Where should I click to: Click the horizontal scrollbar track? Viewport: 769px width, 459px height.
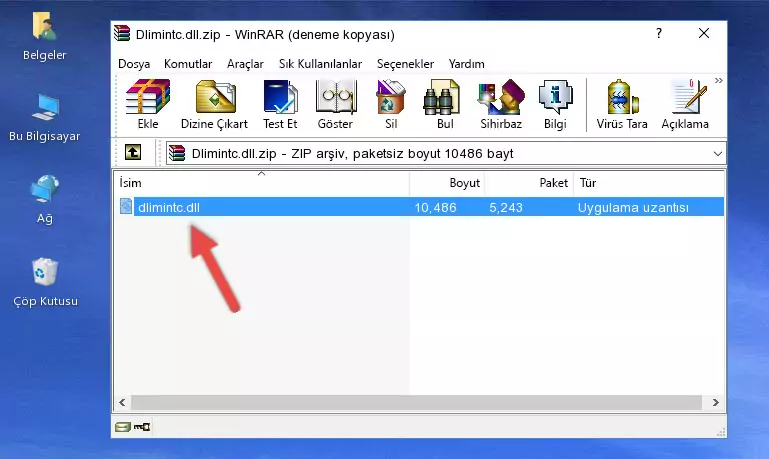(x=416, y=403)
